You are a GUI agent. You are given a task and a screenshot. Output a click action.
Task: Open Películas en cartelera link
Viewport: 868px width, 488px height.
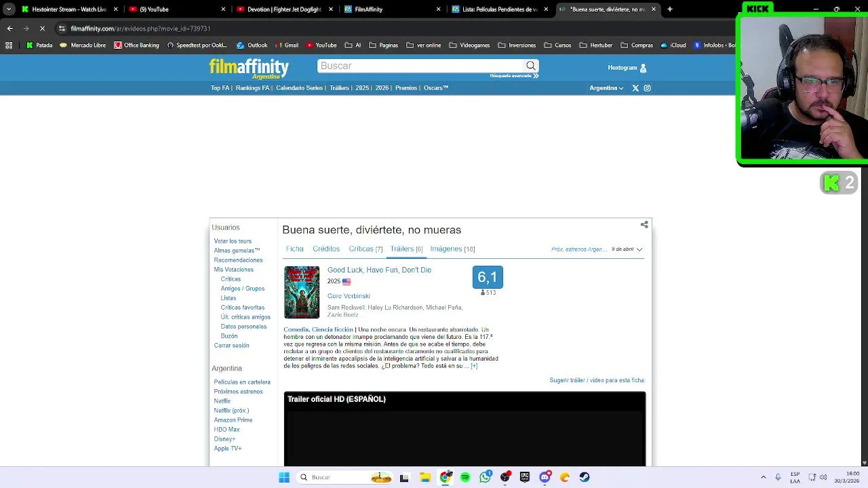(x=242, y=382)
